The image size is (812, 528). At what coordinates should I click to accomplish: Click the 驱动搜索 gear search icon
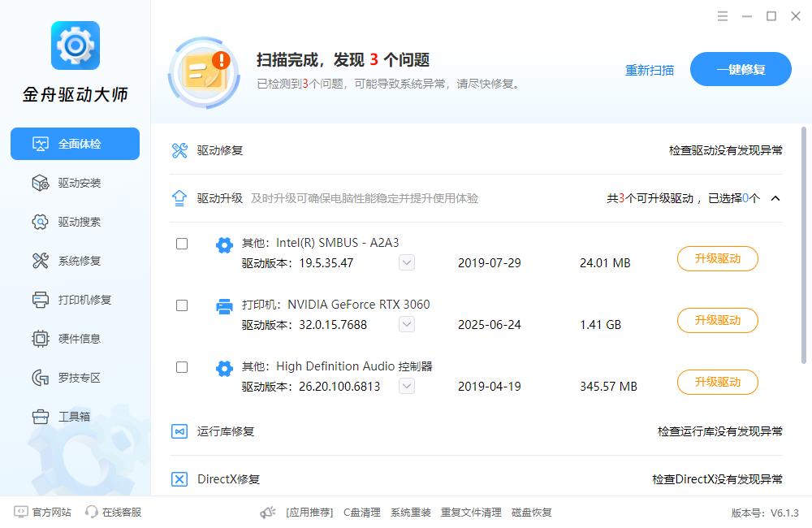pyautogui.click(x=41, y=222)
